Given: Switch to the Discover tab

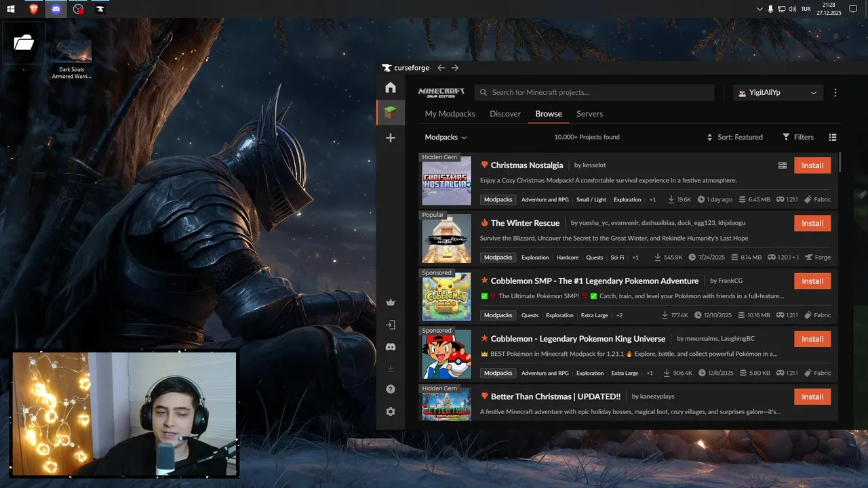Looking at the screenshot, I should (505, 114).
